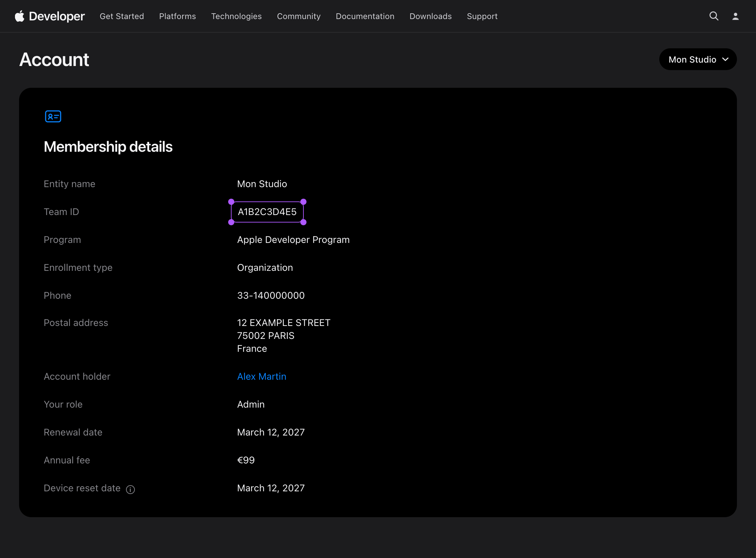Open Support in the navigation bar

click(482, 16)
